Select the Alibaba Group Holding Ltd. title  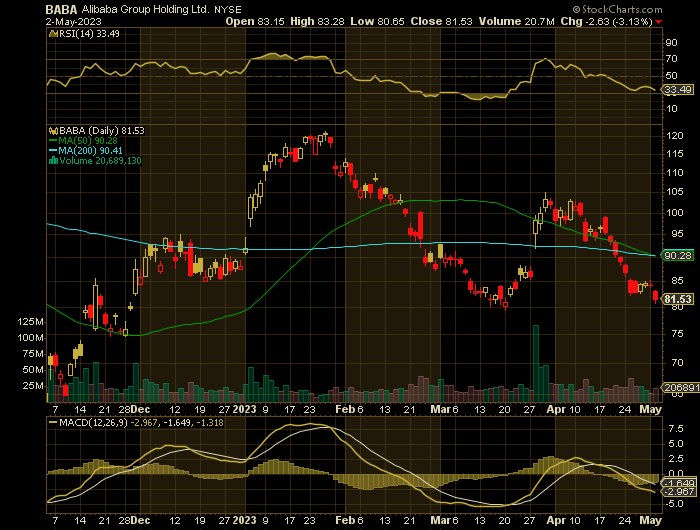143,8
